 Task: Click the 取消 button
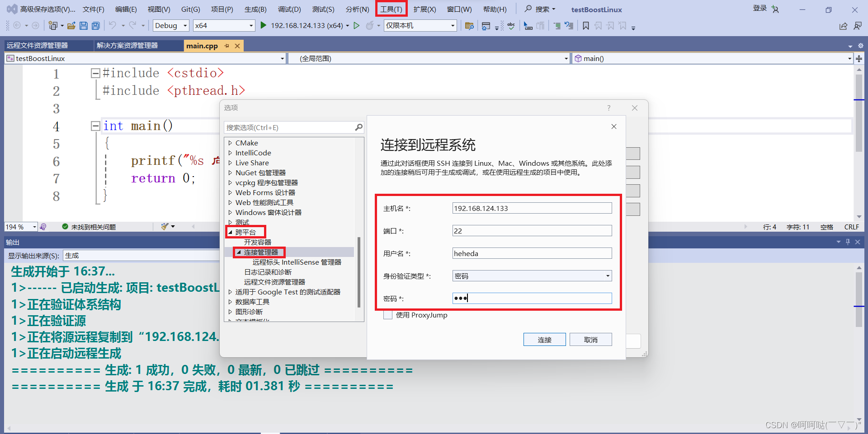click(590, 339)
